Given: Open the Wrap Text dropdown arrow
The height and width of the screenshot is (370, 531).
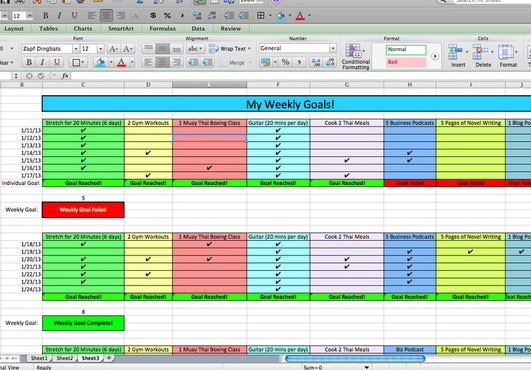Looking at the screenshot, I should (249, 49).
